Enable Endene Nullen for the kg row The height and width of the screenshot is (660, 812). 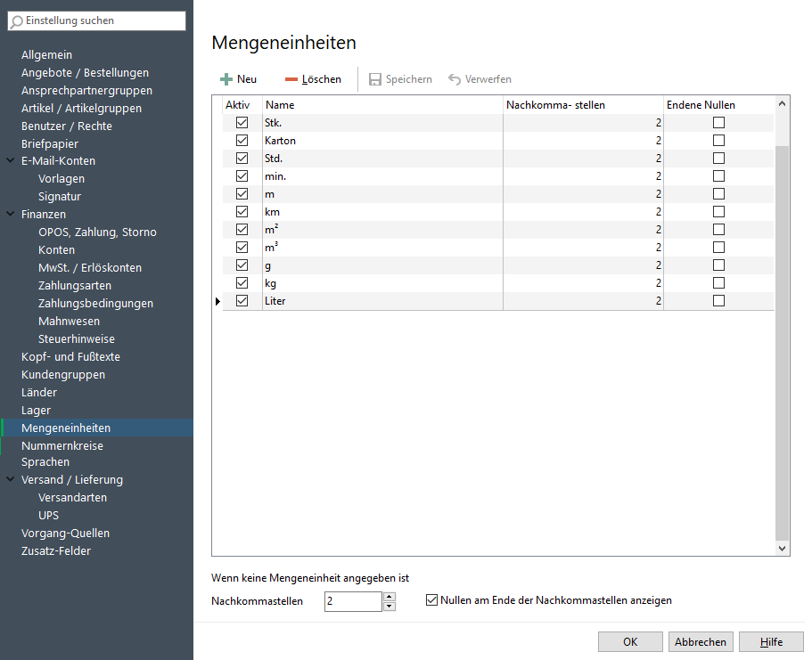[x=718, y=283]
